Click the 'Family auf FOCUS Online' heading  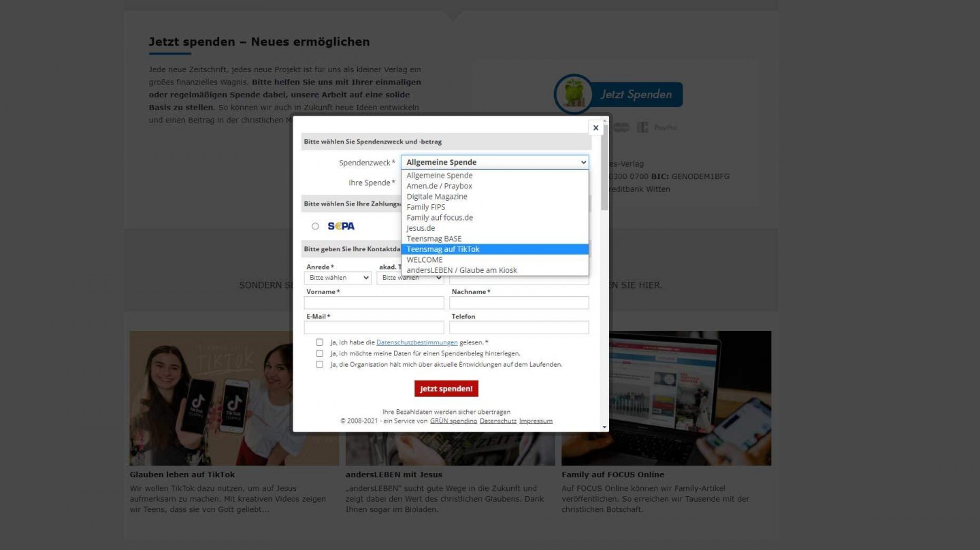coord(612,474)
